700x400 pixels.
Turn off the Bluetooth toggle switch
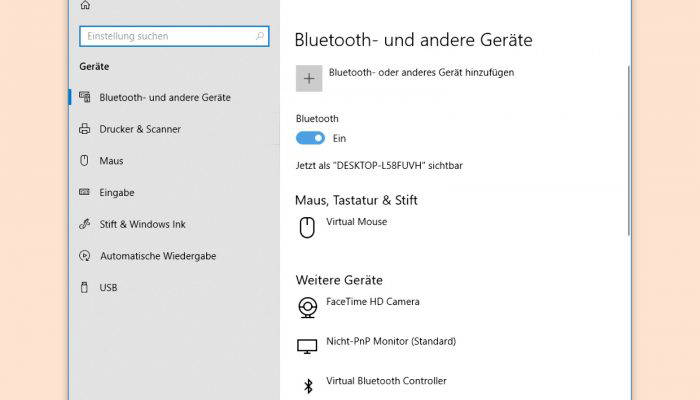pos(310,138)
